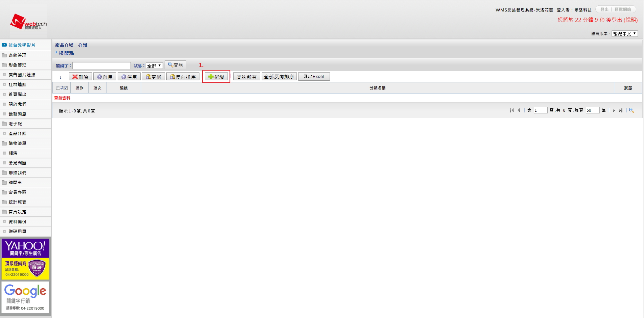Open the 後台教學影片 tutorial video link
The width and height of the screenshot is (644, 318).
(22, 45)
